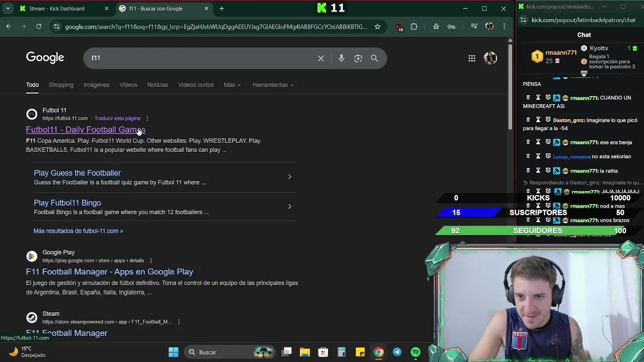
Task: Clear the f11 search query
Action: click(x=321, y=58)
